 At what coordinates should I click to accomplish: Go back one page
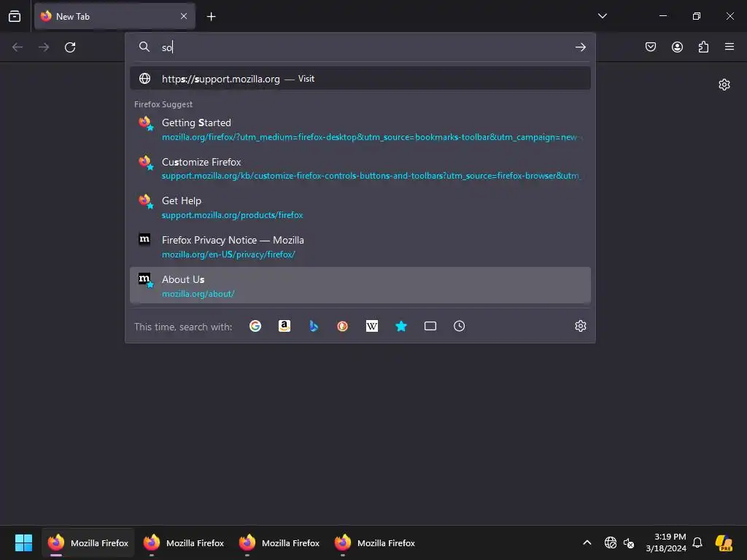pyautogui.click(x=18, y=47)
